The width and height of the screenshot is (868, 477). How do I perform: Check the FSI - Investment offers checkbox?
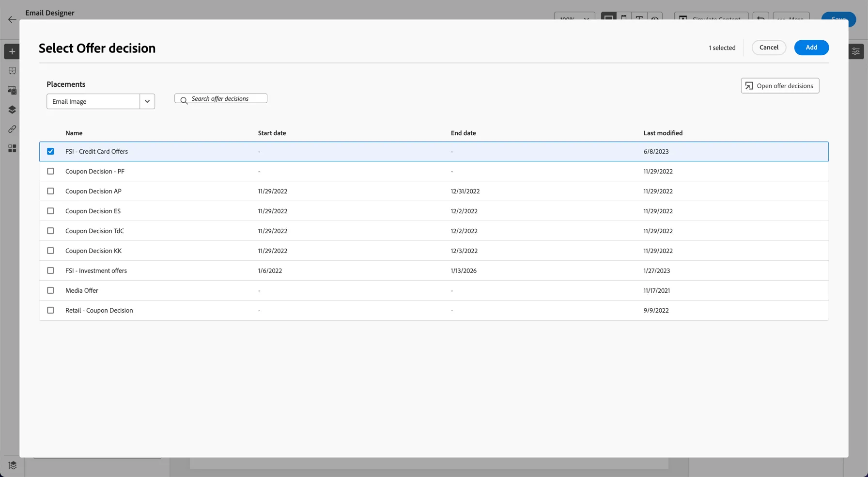(50, 270)
